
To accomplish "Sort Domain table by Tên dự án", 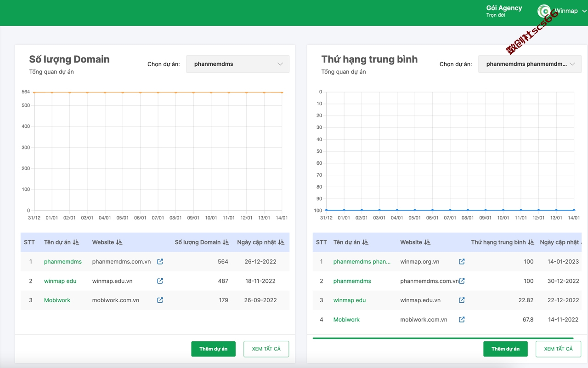I will coord(76,242).
